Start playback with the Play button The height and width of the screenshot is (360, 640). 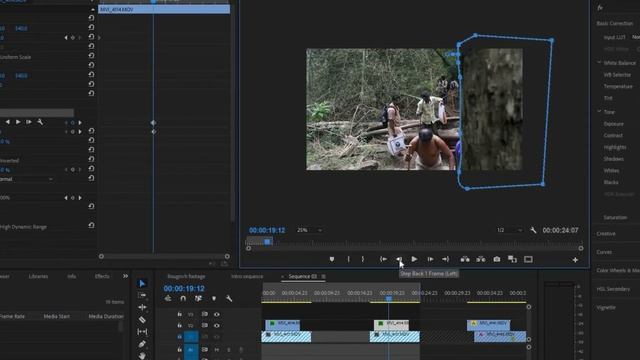pyautogui.click(x=414, y=259)
